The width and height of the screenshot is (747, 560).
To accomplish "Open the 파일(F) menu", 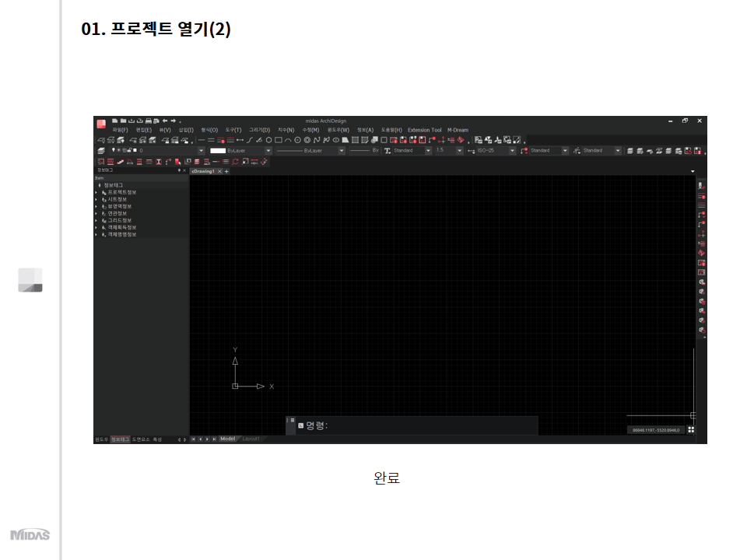I will (120, 130).
